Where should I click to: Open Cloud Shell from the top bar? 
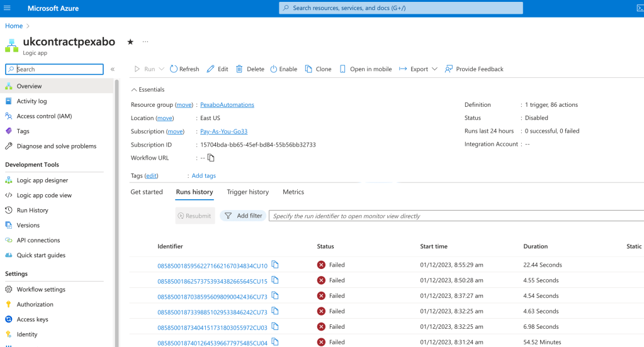[640, 8]
